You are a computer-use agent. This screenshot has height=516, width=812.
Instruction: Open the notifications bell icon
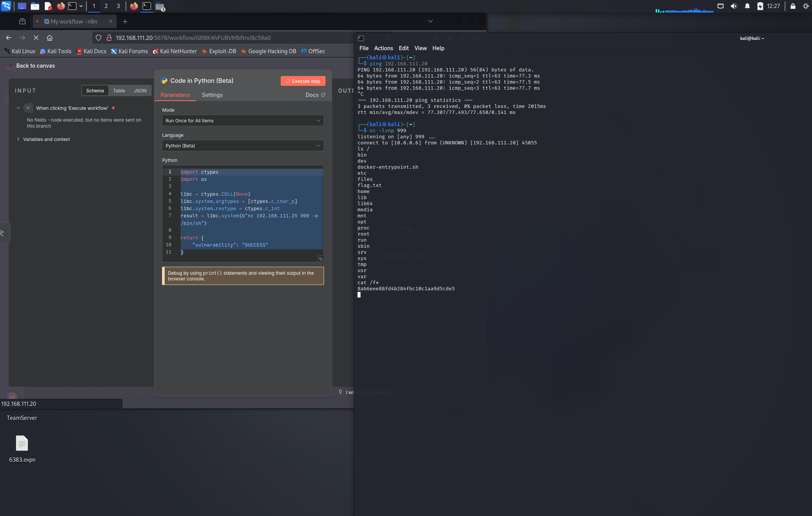click(747, 6)
